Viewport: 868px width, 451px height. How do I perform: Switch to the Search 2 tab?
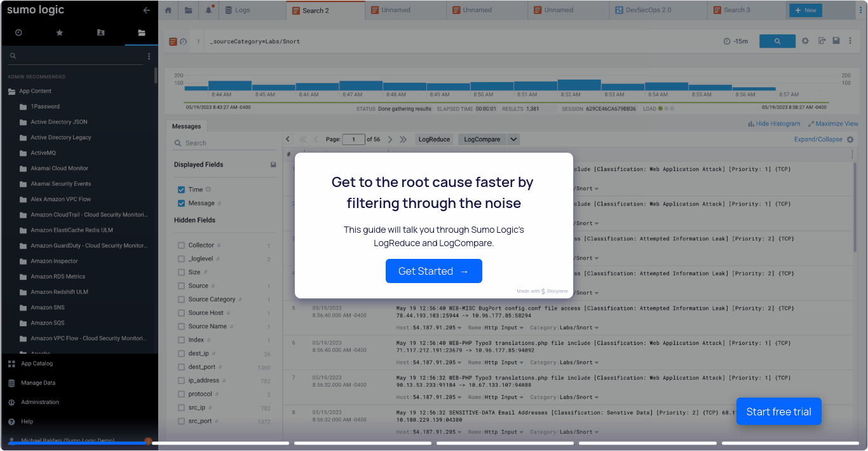[x=325, y=10]
